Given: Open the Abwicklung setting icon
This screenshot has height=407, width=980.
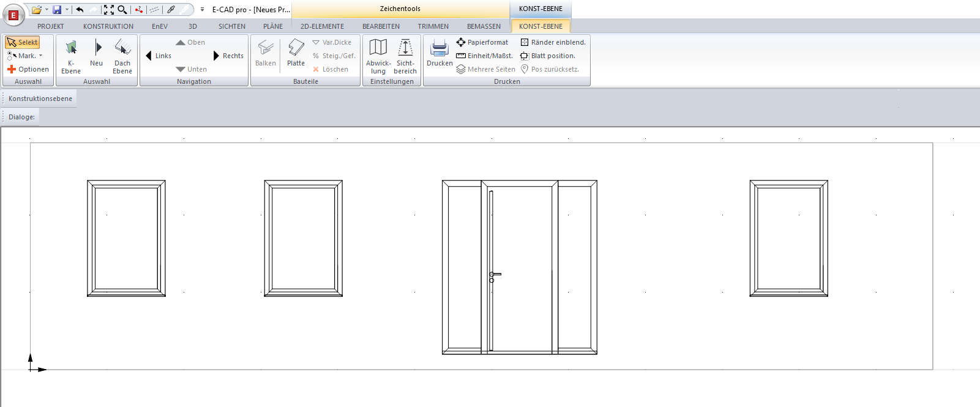Looking at the screenshot, I should (378, 56).
